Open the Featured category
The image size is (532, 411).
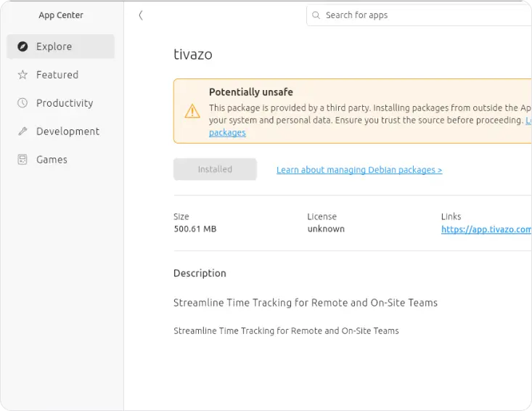(x=60, y=75)
